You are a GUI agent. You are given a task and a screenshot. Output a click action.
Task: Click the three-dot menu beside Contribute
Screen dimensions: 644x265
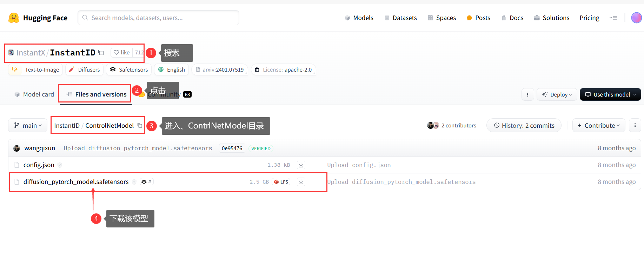[x=635, y=125]
